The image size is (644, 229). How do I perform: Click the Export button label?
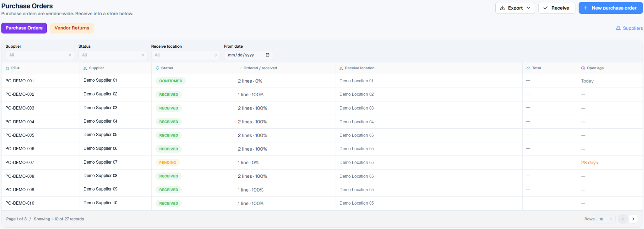click(x=515, y=8)
